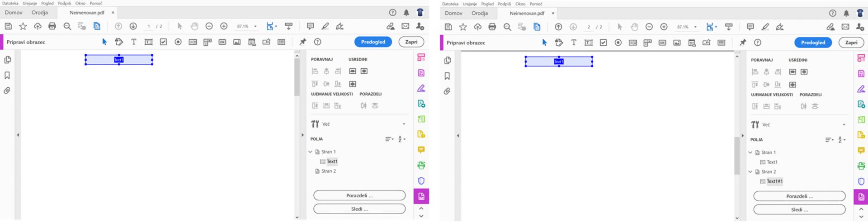
Task: Select the signature field tool in right form toolbar
Action: click(x=707, y=43)
